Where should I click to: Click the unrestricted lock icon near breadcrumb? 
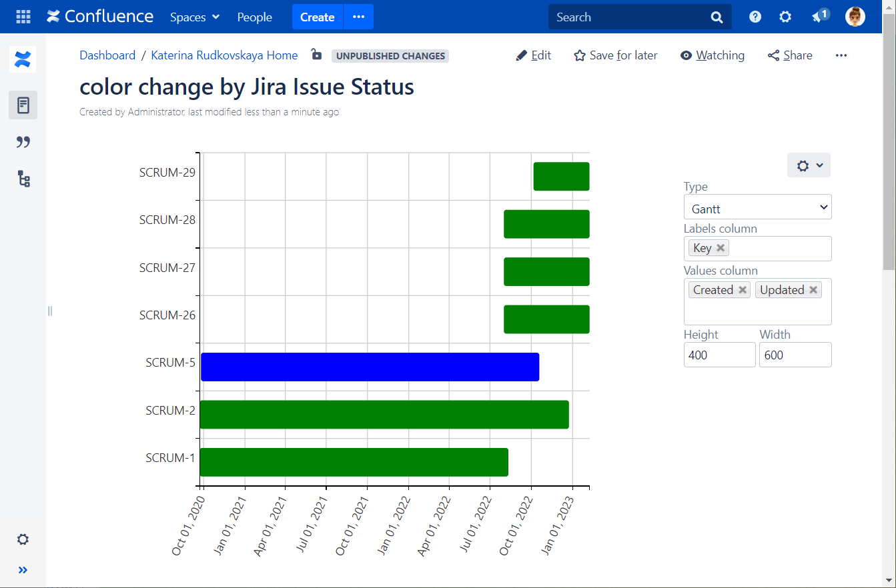click(x=316, y=55)
